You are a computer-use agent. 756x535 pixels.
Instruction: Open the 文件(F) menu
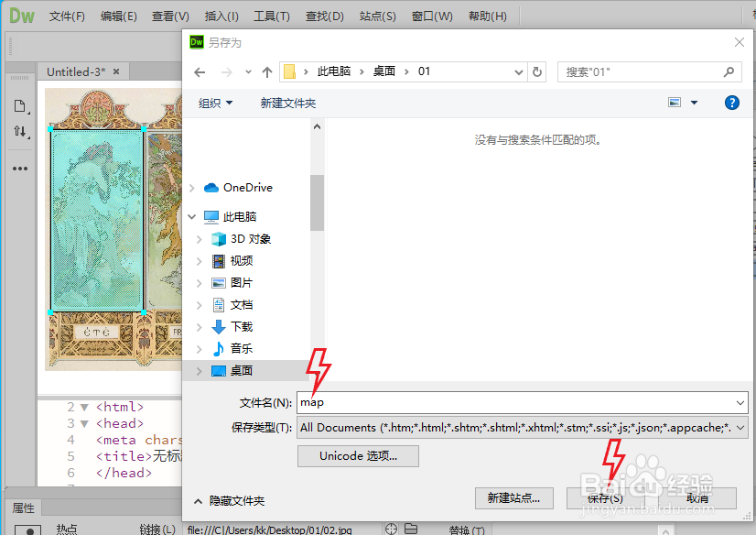(x=67, y=16)
